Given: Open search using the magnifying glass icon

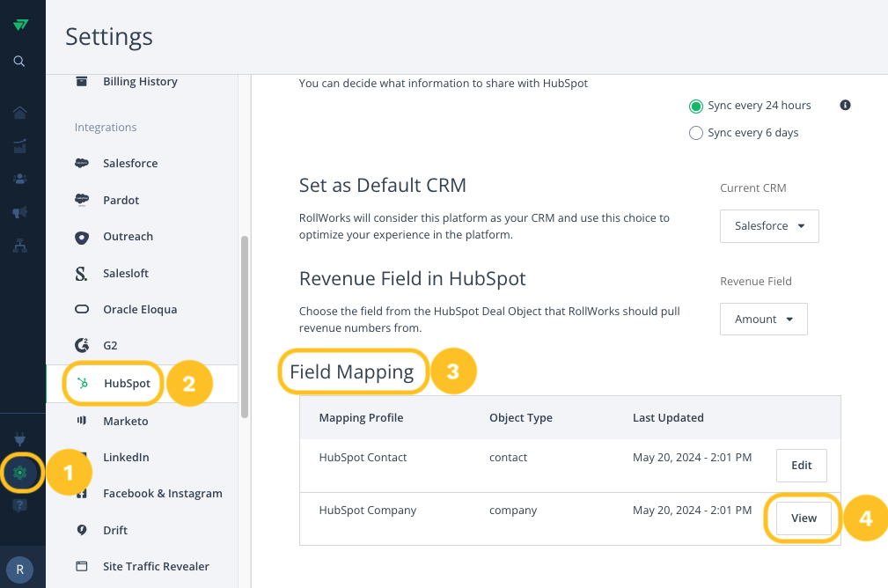Looking at the screenshot, I should coord(20,61).
